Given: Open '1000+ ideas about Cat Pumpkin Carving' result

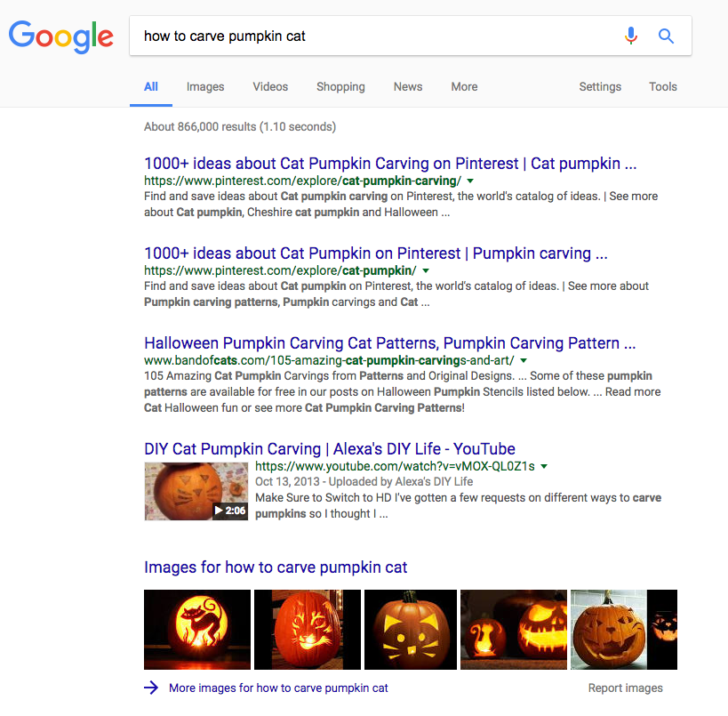Looking at the screenshot, I should [x=390, y=164].
